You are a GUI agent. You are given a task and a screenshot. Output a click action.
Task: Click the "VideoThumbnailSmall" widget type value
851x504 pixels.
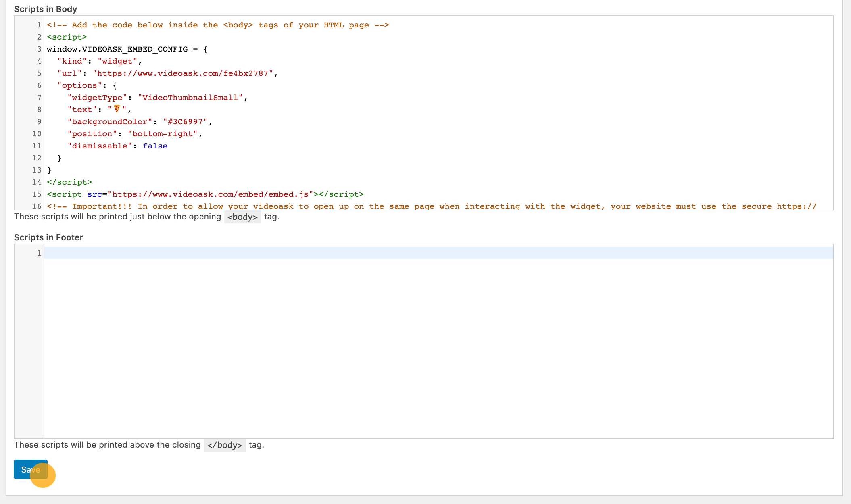(190, 98)
